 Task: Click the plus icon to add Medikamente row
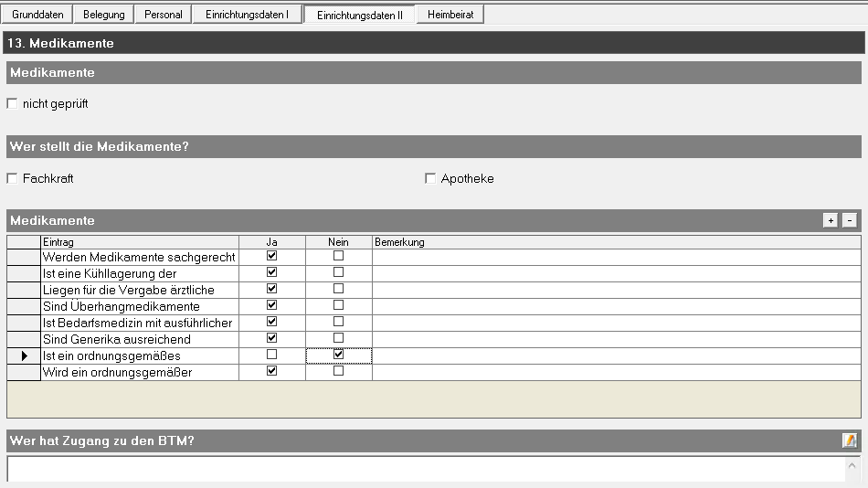point(830,220)
